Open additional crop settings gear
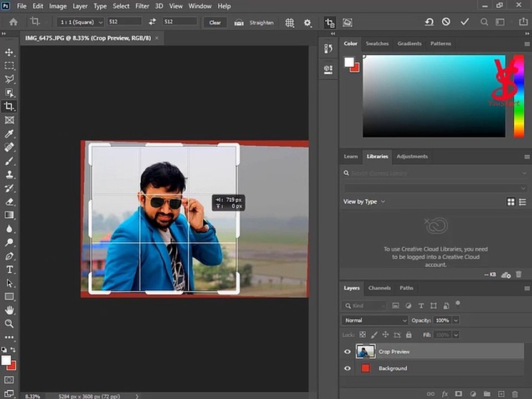 click(308, 23)
